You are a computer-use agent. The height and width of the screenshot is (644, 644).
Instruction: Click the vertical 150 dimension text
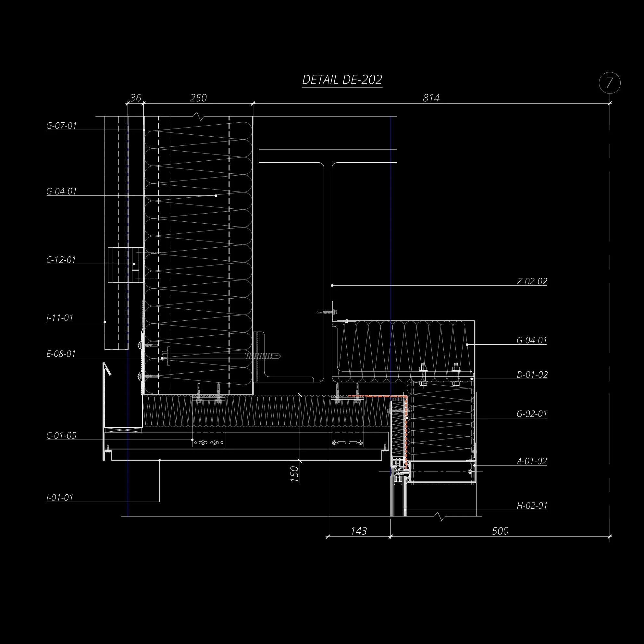point(294,474)
